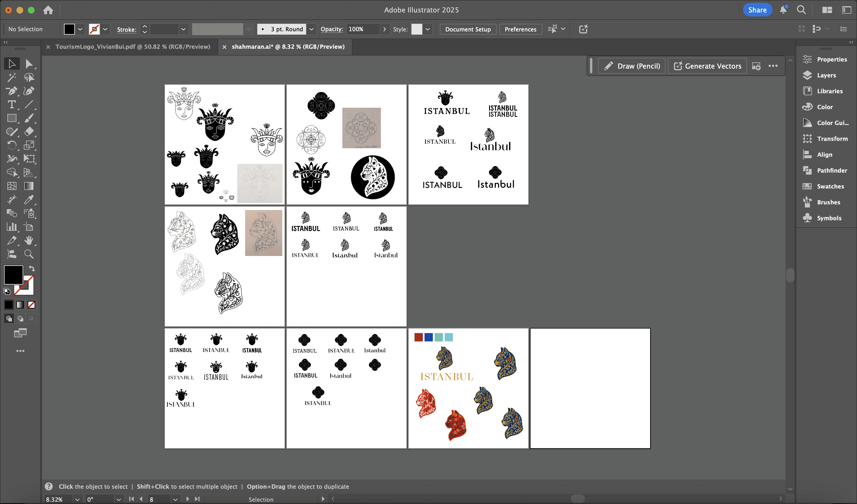
Task: Choose the Artboard tool
Action: point(29,227)
